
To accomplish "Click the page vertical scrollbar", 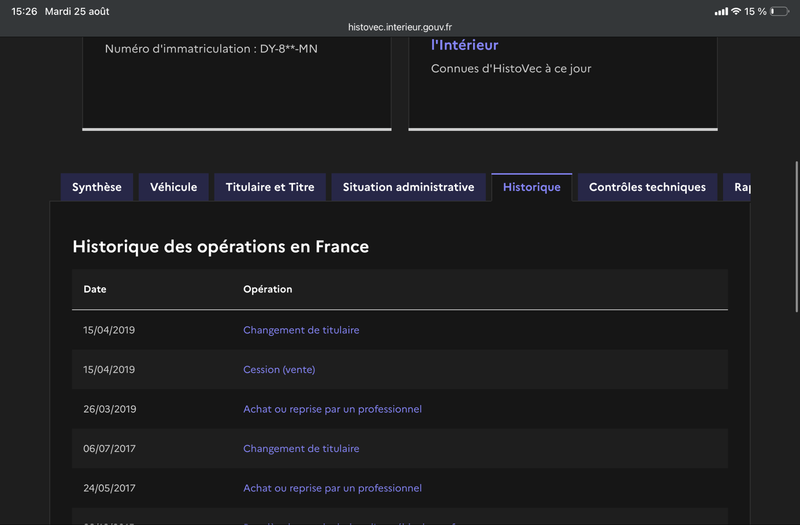I will [796, 236].
